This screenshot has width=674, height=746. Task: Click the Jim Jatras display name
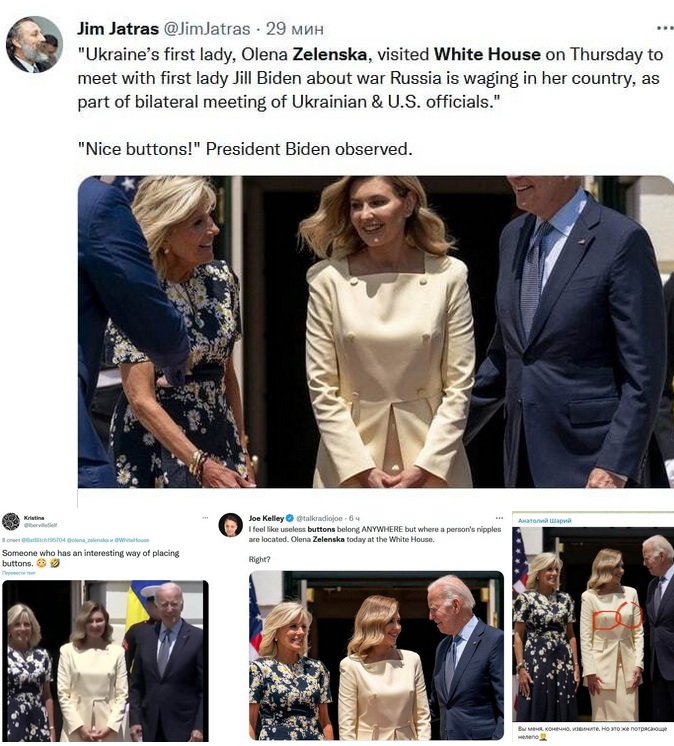117,29
